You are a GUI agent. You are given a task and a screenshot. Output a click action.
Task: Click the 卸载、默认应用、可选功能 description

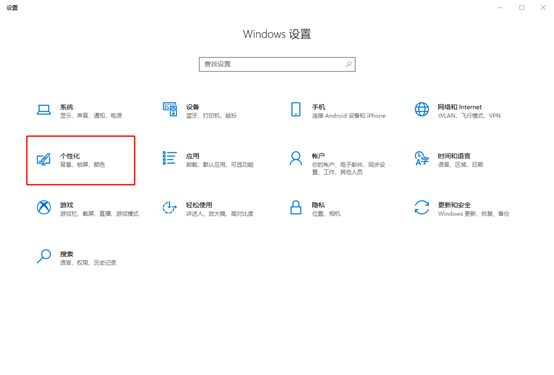point(220,165)
